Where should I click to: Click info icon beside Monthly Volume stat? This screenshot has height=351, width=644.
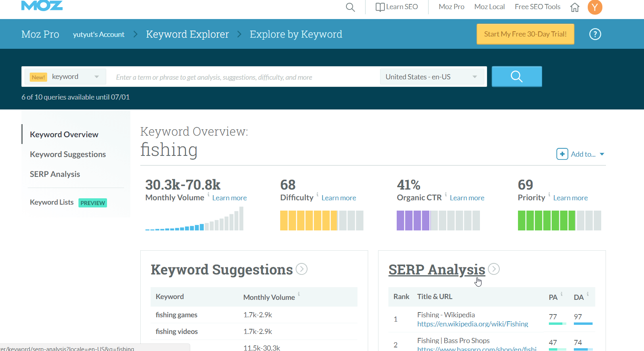point(208,194)
